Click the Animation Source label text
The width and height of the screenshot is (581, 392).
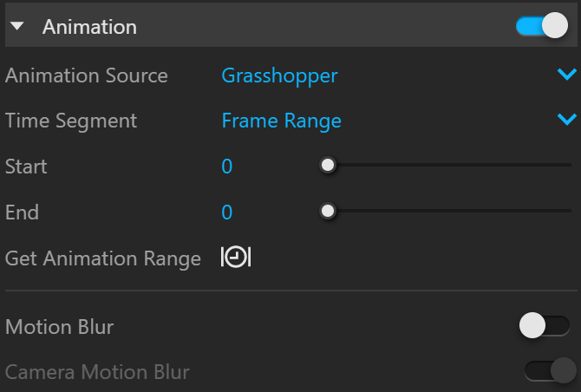click(x=87, y=75)
